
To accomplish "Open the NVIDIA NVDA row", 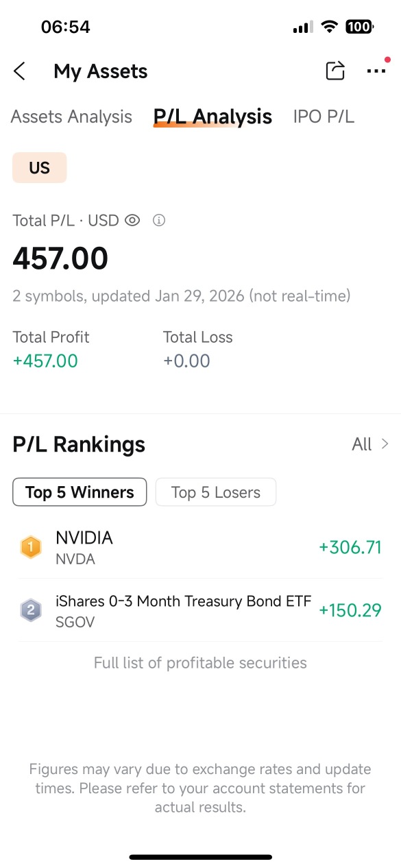I will pos(200,548).
